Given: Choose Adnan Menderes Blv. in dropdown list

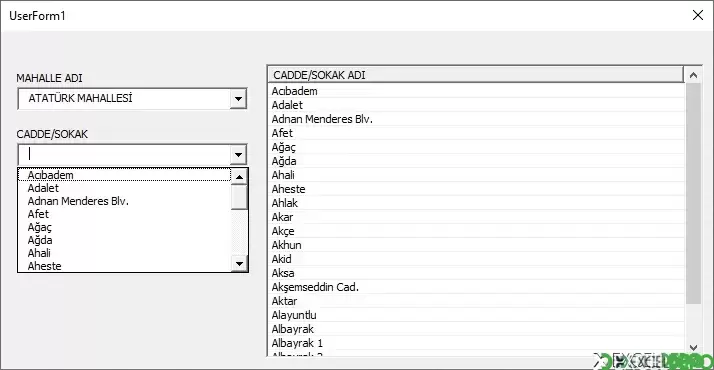Looking at the screenshot, I should coord(124,201).
